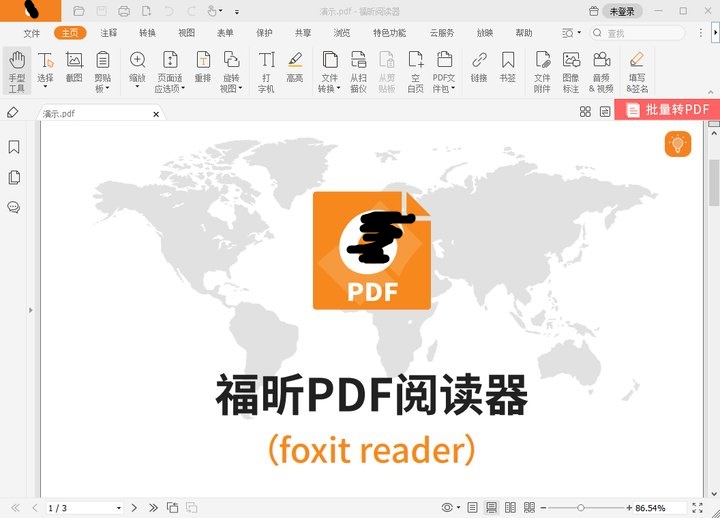Choose the Typewriter tool (打字机)

[266, 71]
